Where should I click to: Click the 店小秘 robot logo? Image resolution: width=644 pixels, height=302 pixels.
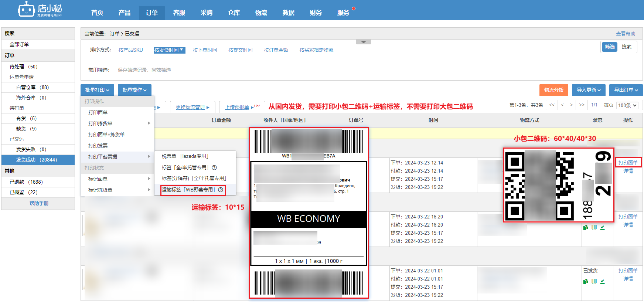pos(40,10)
